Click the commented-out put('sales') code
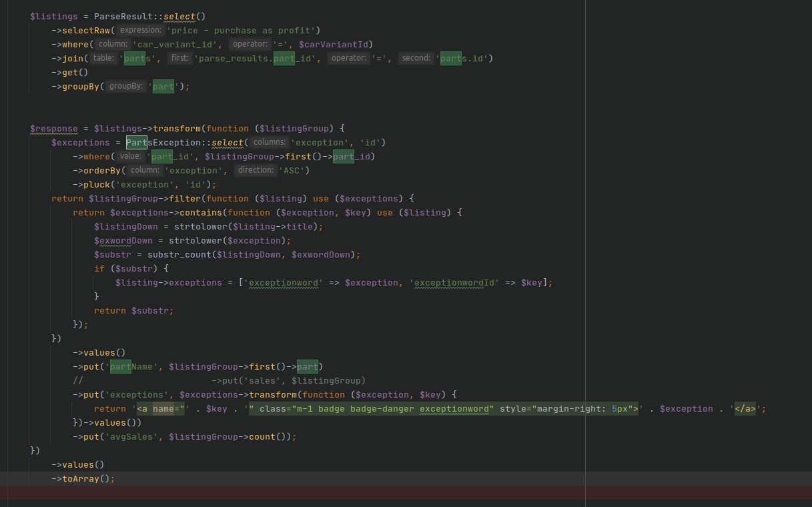Screen dimensions: 812x507 pos(288,380)
